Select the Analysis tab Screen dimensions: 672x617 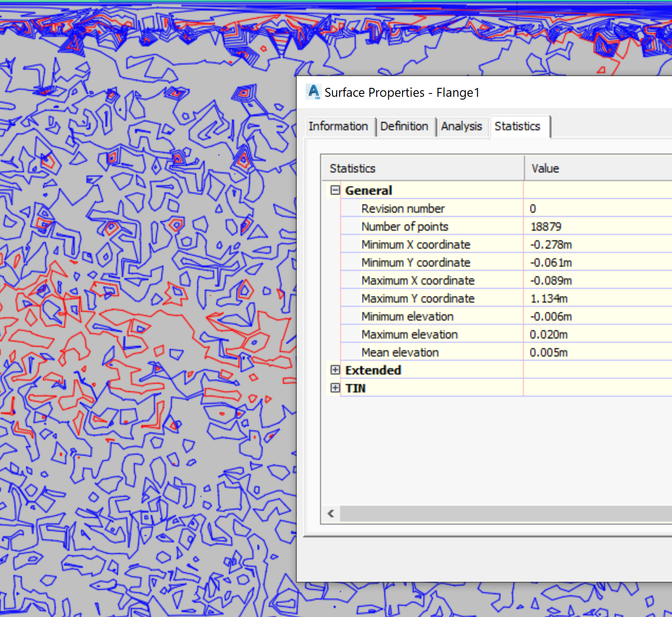[462, 126]
